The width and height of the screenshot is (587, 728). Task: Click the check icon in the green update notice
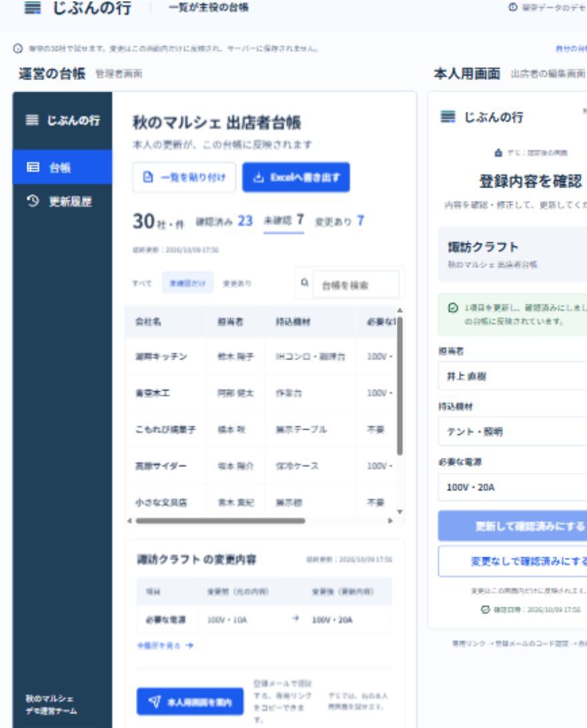pyautogui.click(x=453, y=308)
